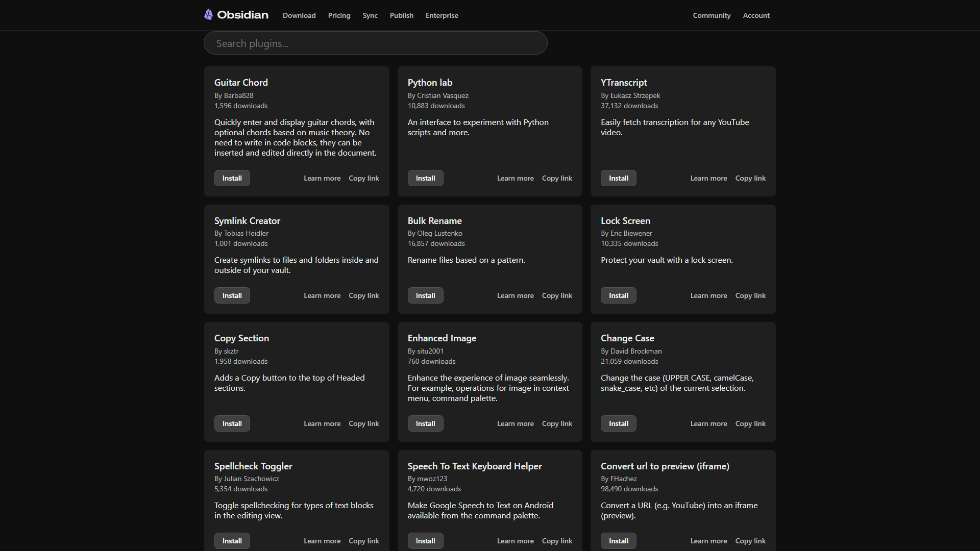Copy link for Spellcheck Toggler
This screenshot has width=980, height=551.
coord(364,541)
